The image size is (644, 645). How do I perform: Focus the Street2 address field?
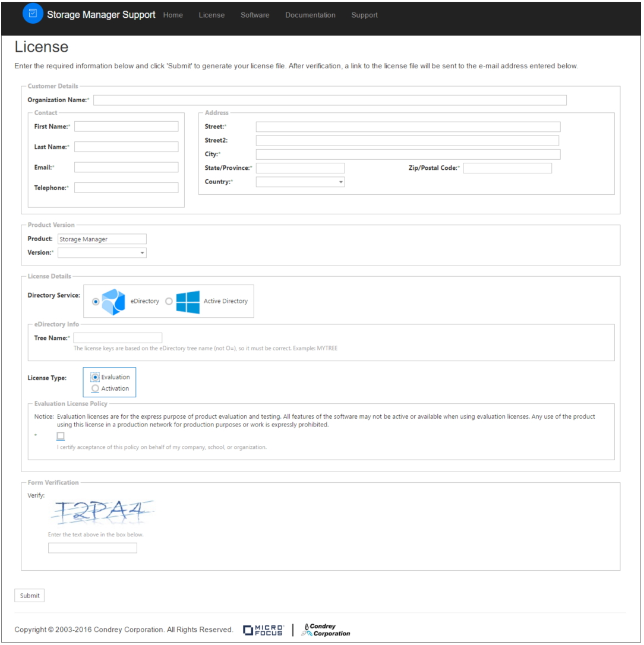pos(408,141)
